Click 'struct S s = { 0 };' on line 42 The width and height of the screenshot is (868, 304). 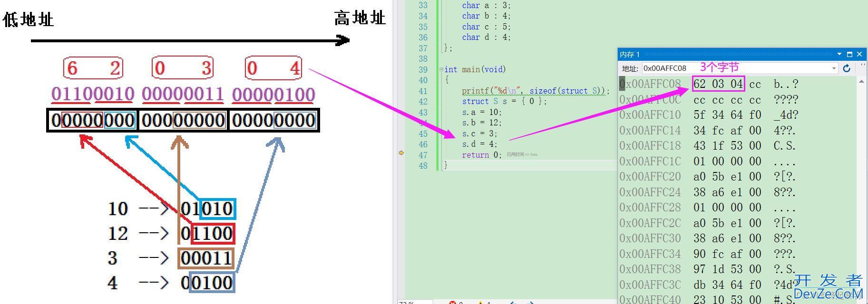click(504, 101)
